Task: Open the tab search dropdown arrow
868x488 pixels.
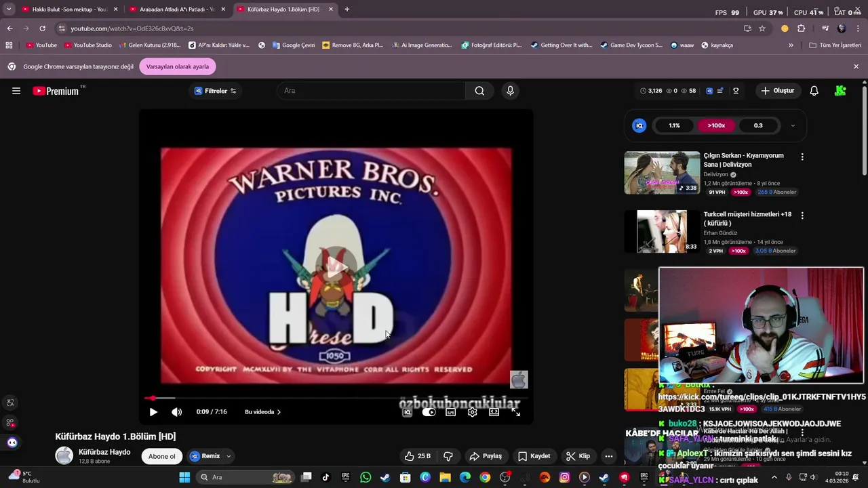Action: pyautogui.click(x=9, y=9)
